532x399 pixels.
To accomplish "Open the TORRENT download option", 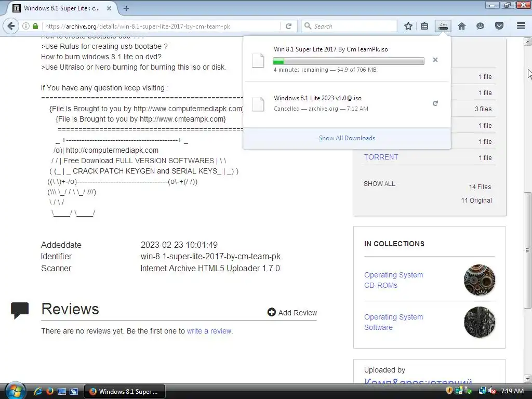I will tap(381, 157).
